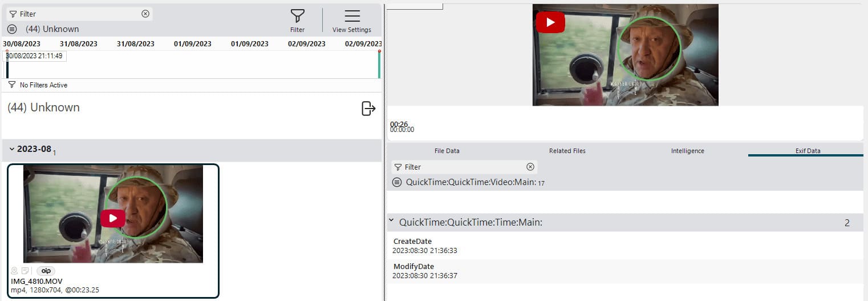Play video in the preview pane

coord(550,22)
